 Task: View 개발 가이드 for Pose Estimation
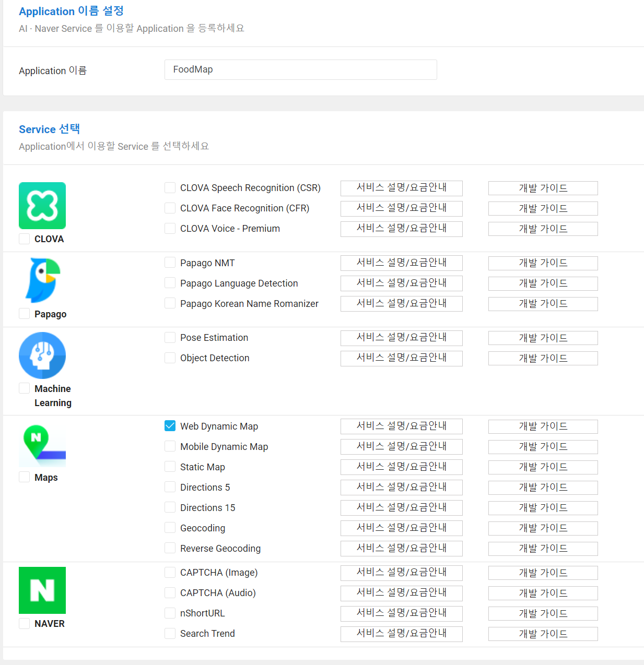click(543, 338)
